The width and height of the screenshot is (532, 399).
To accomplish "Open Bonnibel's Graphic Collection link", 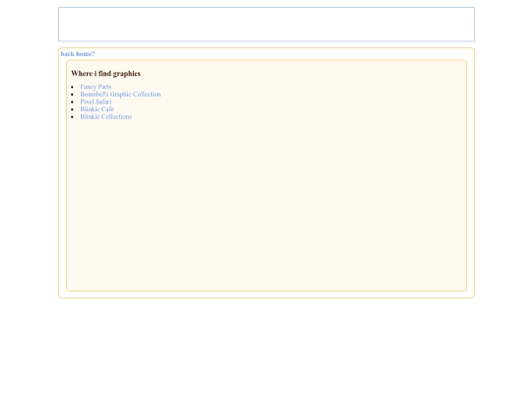I will point(120,95).
